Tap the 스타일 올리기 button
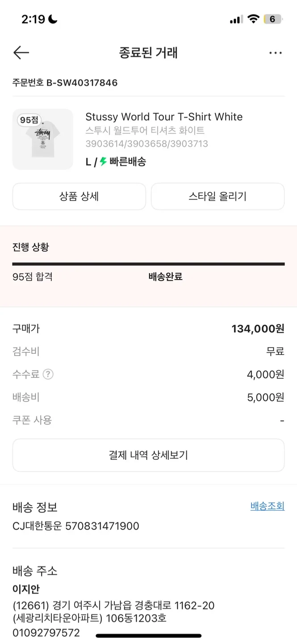This screenshot has height=644, width=297. pyautogui.click(x=218, y=196)
